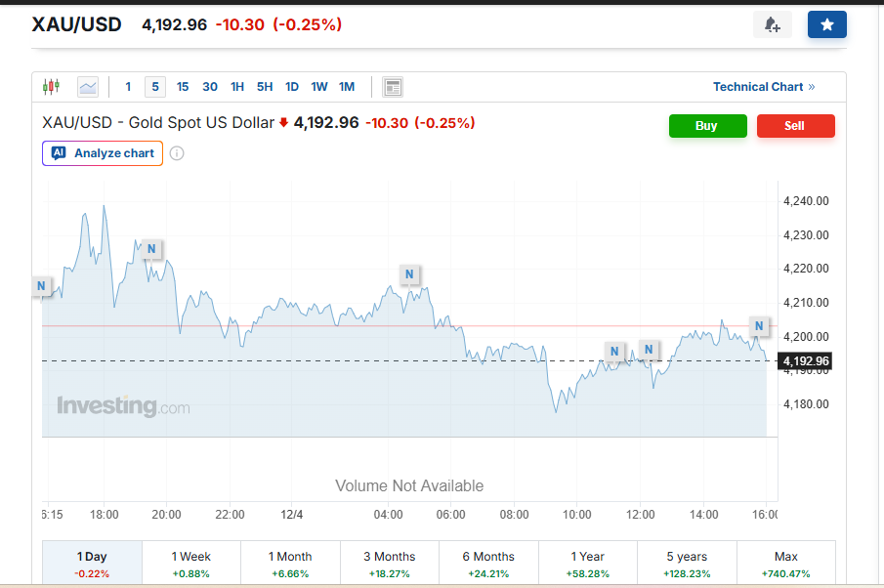Click the blue star watchlist button

pos(826,25)
